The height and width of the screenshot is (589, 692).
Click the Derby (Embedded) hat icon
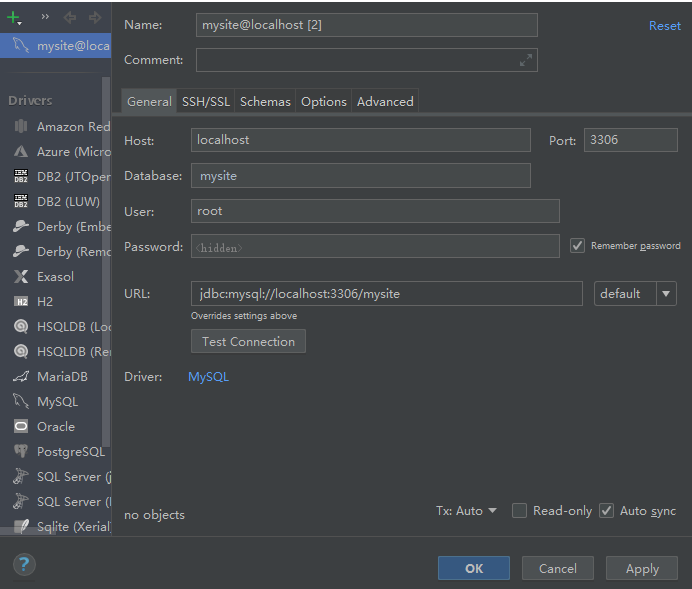[x=21, y=226]
